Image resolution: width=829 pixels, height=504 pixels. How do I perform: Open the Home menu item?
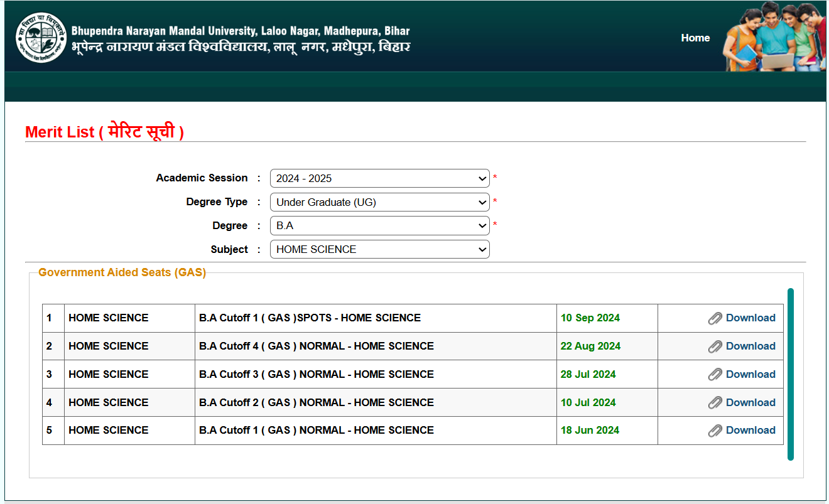(695, 38)
